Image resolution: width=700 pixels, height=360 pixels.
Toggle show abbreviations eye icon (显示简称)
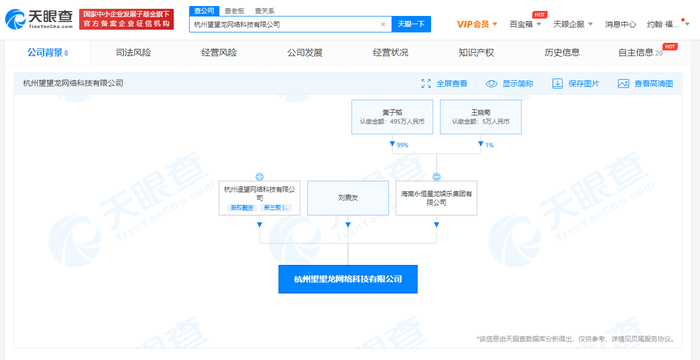click(x=491, y=84)
